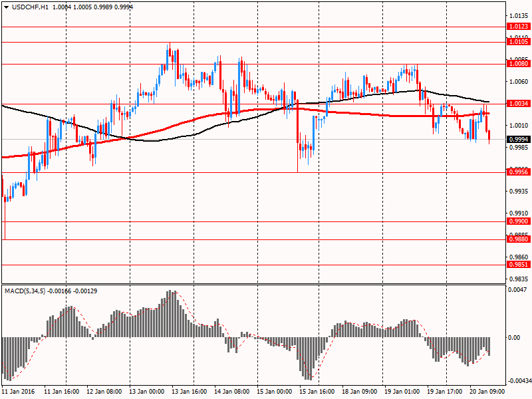
Task: Click the 0.9900 red price level label
Action: [518, 221]
